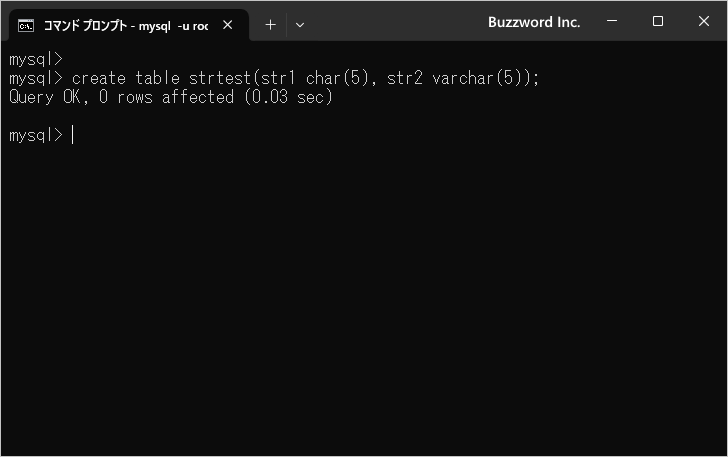Click the last mysql> prompt text

pos(35,135)
